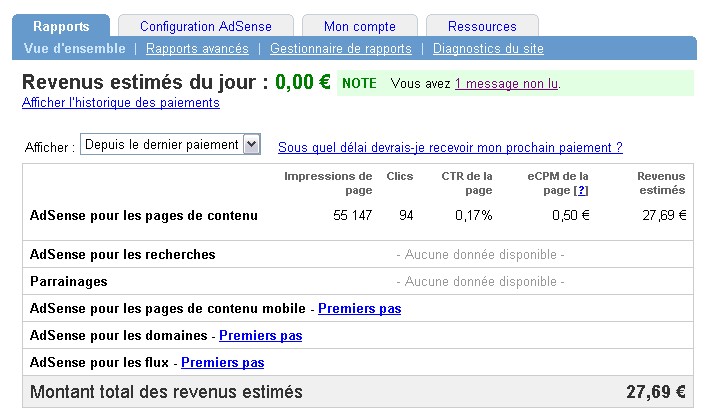The height and width of the screenshot is (420, 710).
Task: Click the dropdown arrow next to Afficher
Action: click(252, 144)
